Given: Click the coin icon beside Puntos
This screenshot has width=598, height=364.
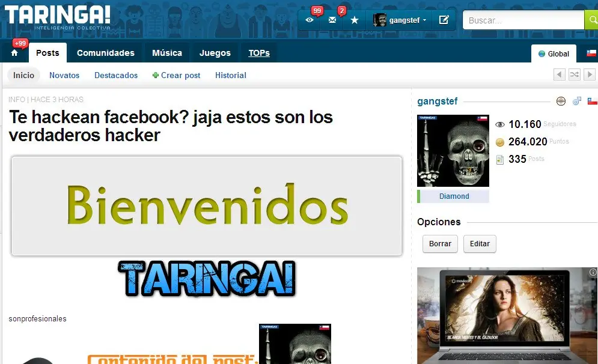Looking at the screenshot, I should point(499,142).
